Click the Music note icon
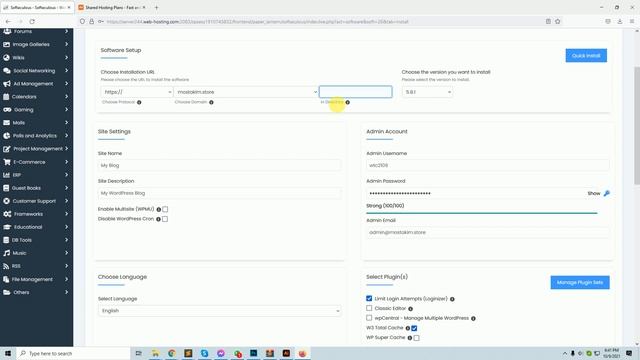The width and height of the screenshot is (640, 360). [x=7, y=253]
